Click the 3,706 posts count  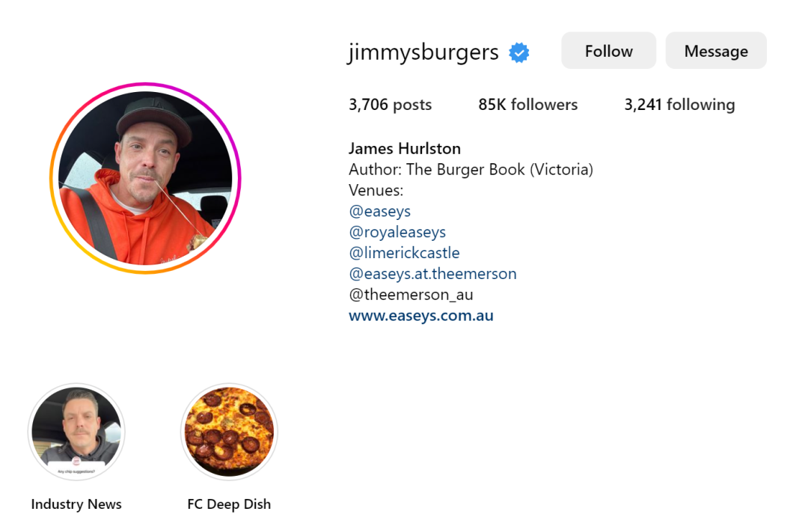(x=390, y=105)
